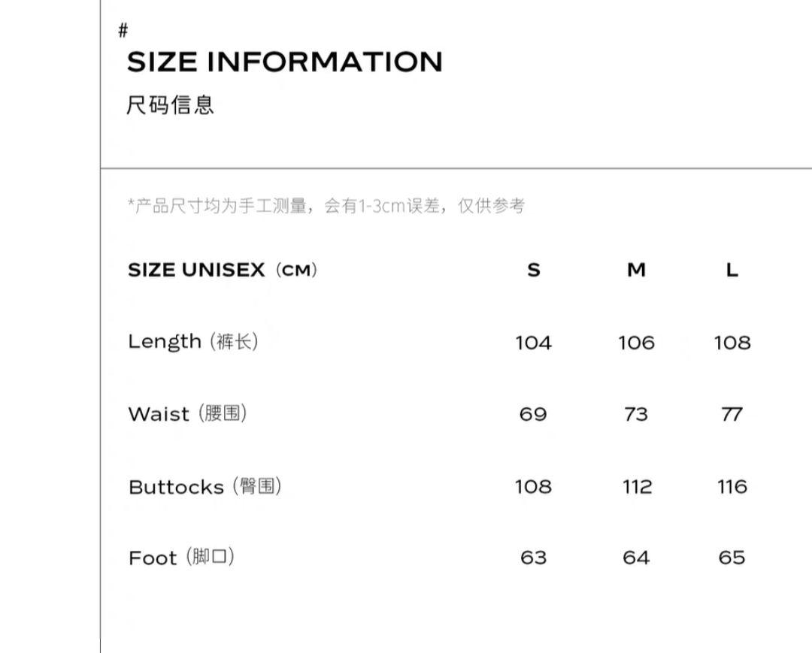Click the Buttocks value 116 for size L
This screenshot has width=812, height=653.
click(732, 486)
